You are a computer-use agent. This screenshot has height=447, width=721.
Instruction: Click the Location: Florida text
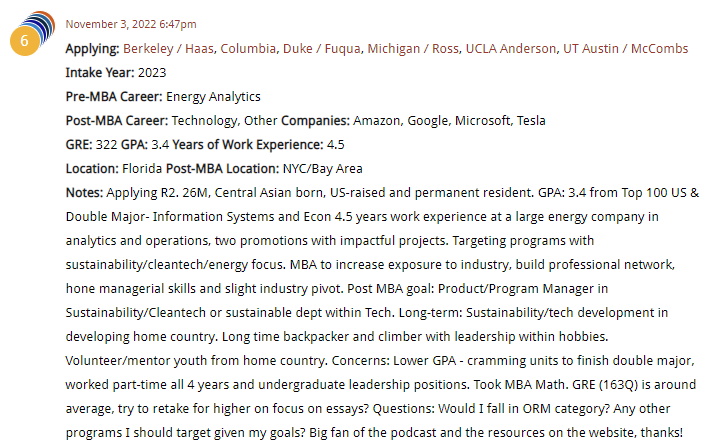[x=114, y=168]
